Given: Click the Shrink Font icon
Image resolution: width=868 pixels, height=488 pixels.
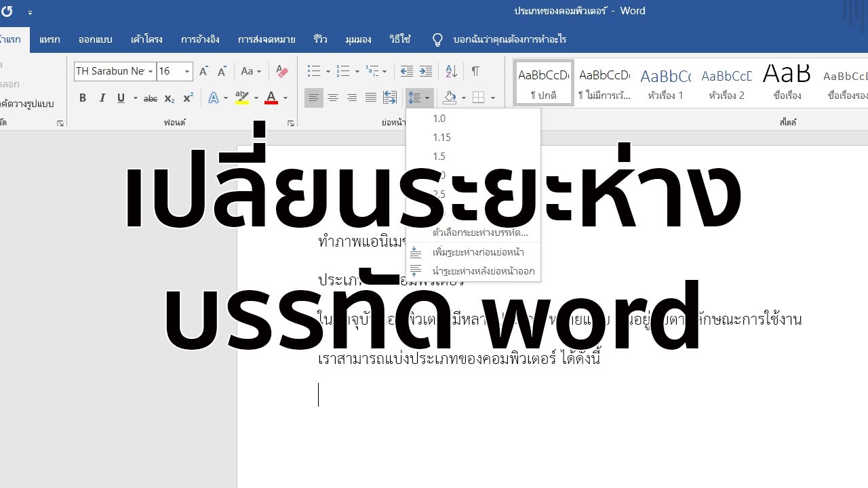Looking at the screenshot, I should tap(222, 71).
